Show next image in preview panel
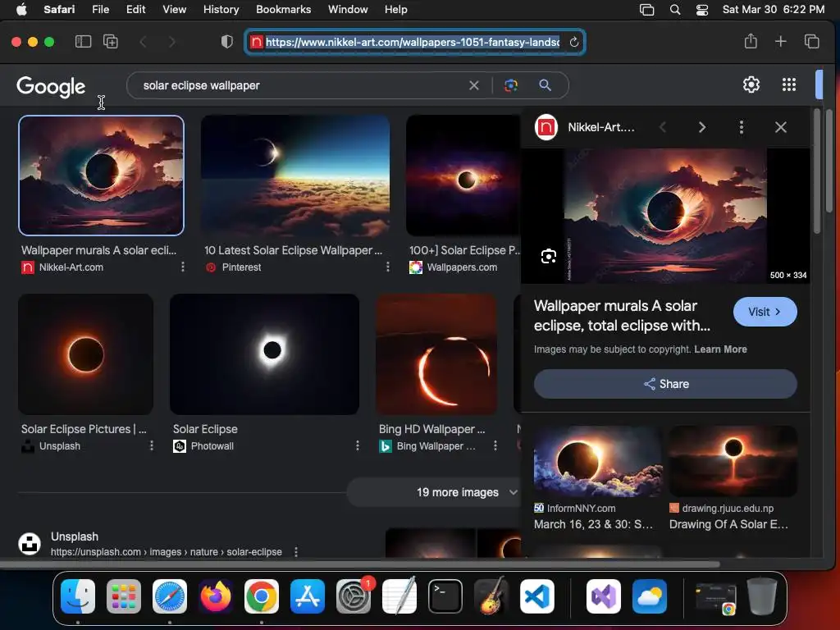The width and height of the screenshot is (840, 630). (x=702, y=127)
